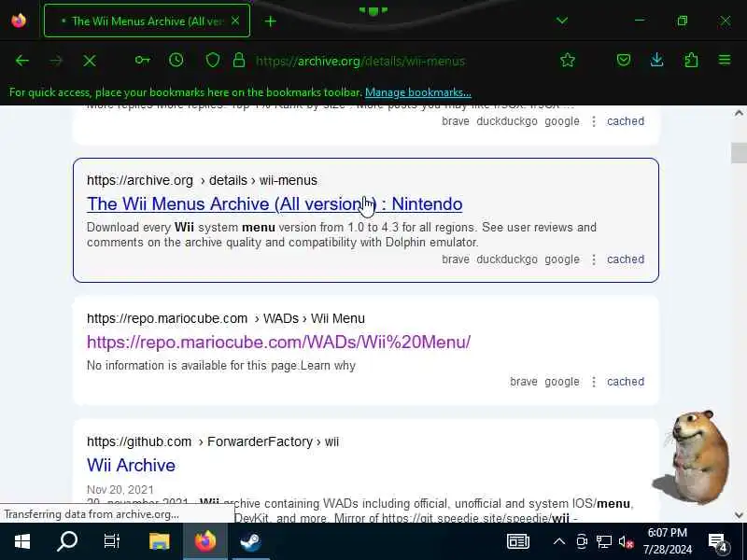Save page to Pocket

[624, 60]
